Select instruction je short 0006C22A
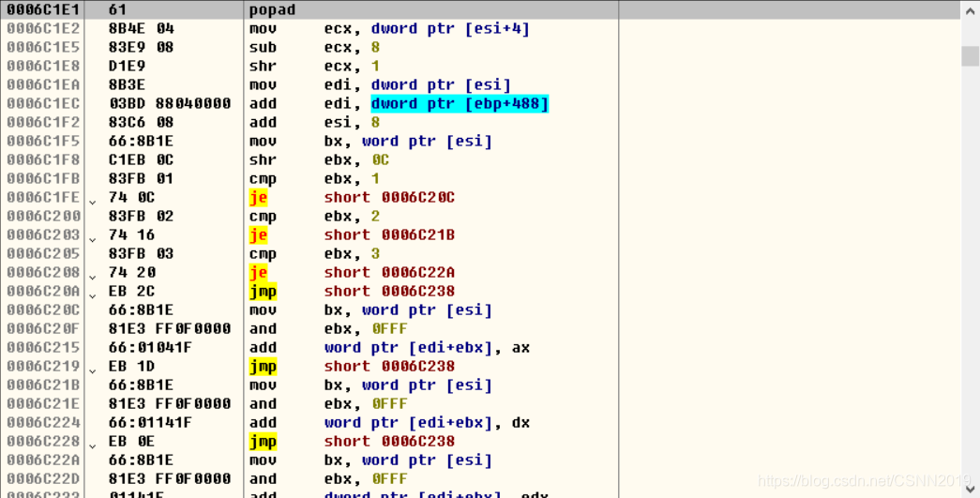Screen dimensions: 980x498 [x=352, y=272]
